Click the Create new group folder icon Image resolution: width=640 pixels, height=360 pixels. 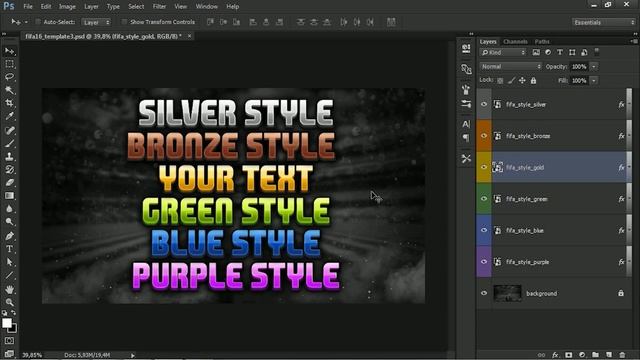click(596, 355)
